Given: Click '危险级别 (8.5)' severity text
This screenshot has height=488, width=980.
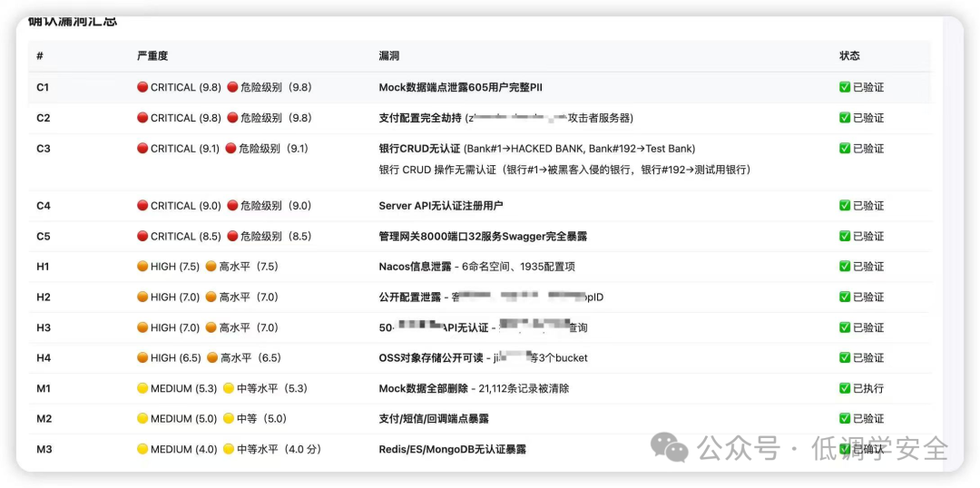Looking at the screenshot, I should click(x=276, y=236).
